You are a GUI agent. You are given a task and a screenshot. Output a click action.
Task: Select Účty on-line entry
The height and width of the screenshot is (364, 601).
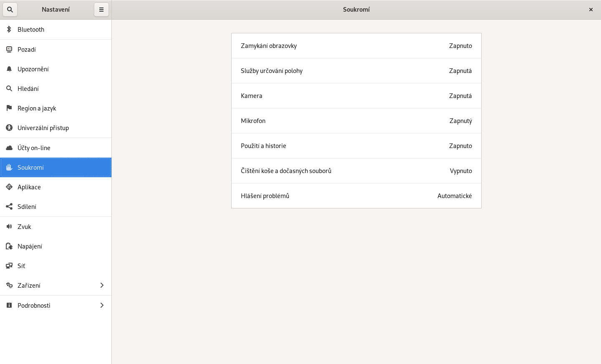point(56,148)
